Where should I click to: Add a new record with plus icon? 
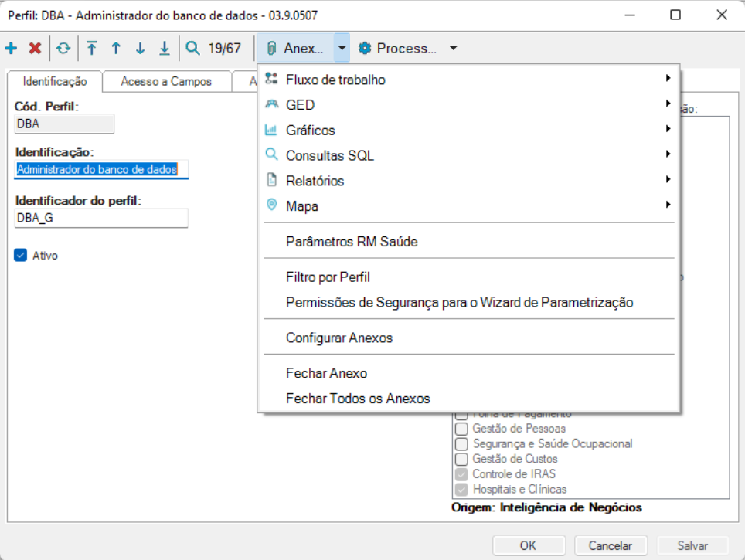tap(11, 48)
